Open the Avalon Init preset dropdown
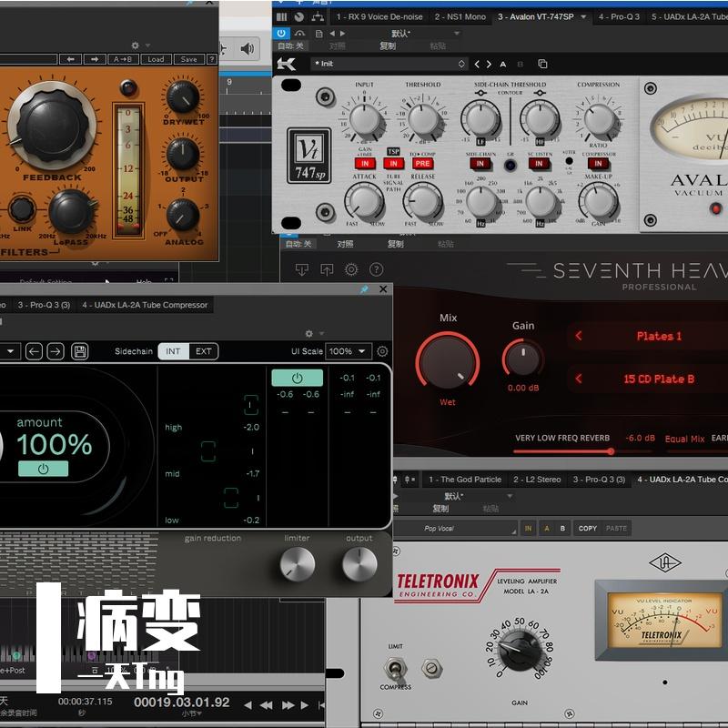Image resolution: width=728 pixels, height=728 pixels. pos(389,64)
